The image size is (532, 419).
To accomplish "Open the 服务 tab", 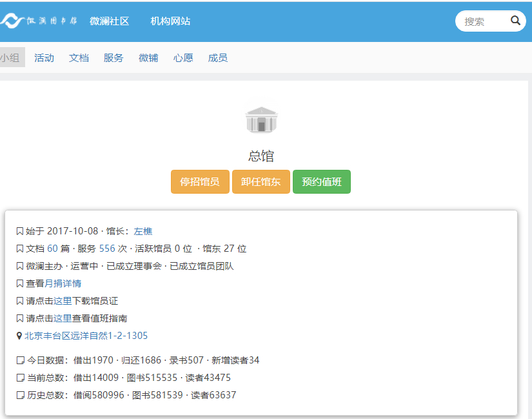I will (x=113, y=57).
